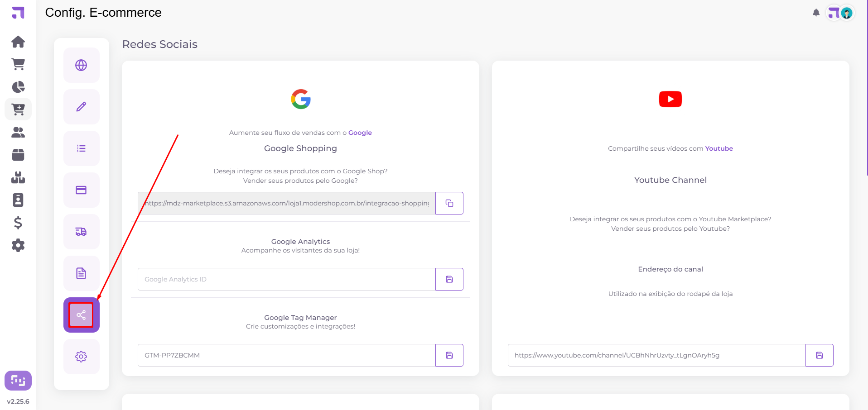Save the Youtube channel address
This screenshot has width=868, height=410.
[820, 355]
